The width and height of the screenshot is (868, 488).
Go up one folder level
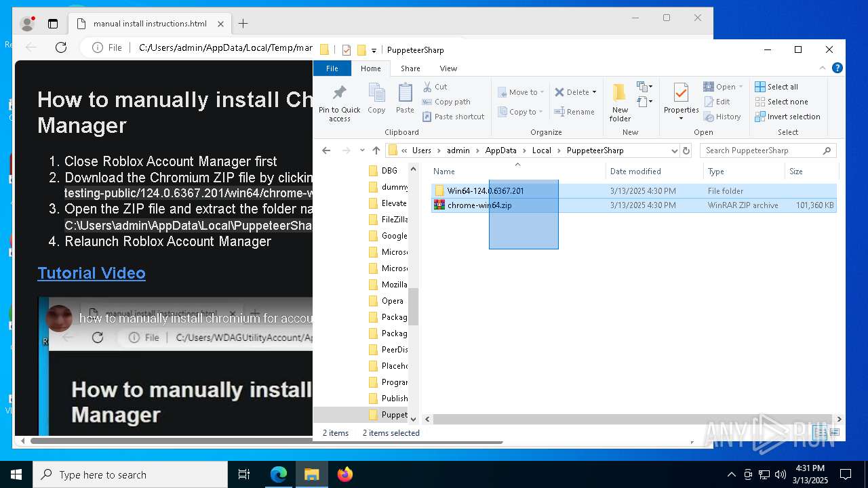[376, 150]
